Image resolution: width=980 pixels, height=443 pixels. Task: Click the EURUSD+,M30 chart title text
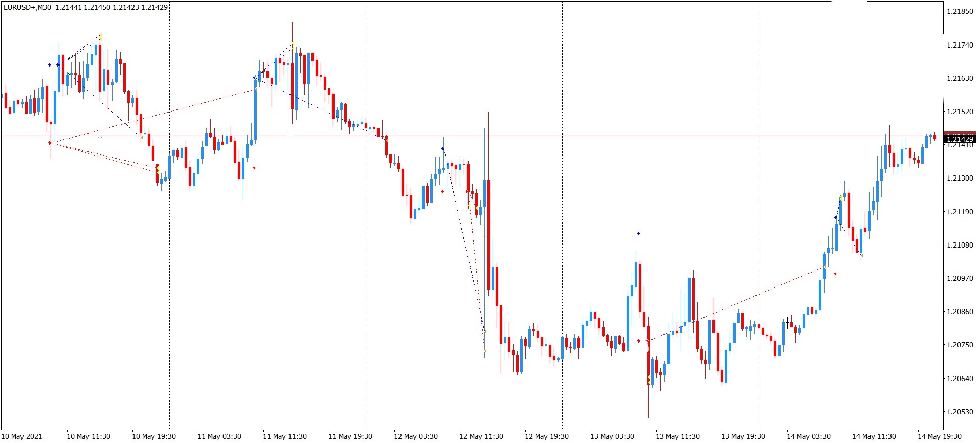coord(27,7)
